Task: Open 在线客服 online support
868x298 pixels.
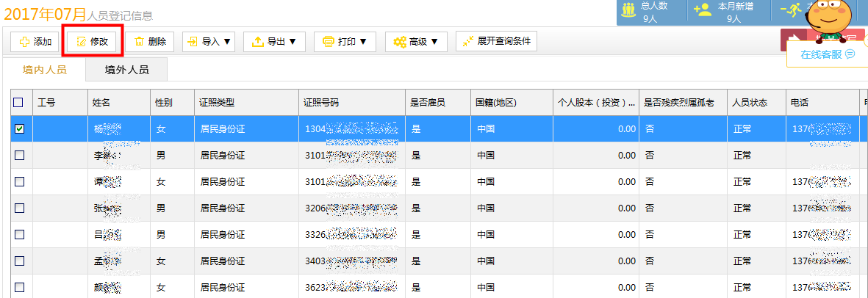Action: 828,54
